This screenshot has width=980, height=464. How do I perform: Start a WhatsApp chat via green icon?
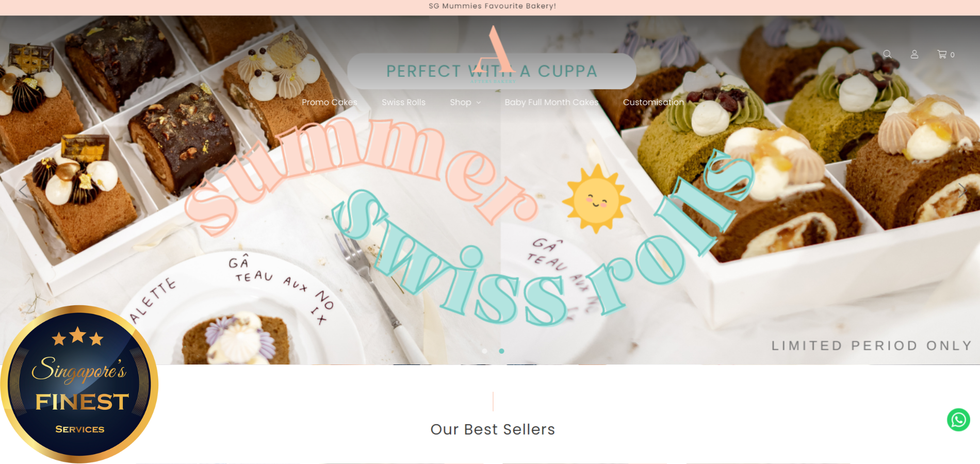[958, 420]
